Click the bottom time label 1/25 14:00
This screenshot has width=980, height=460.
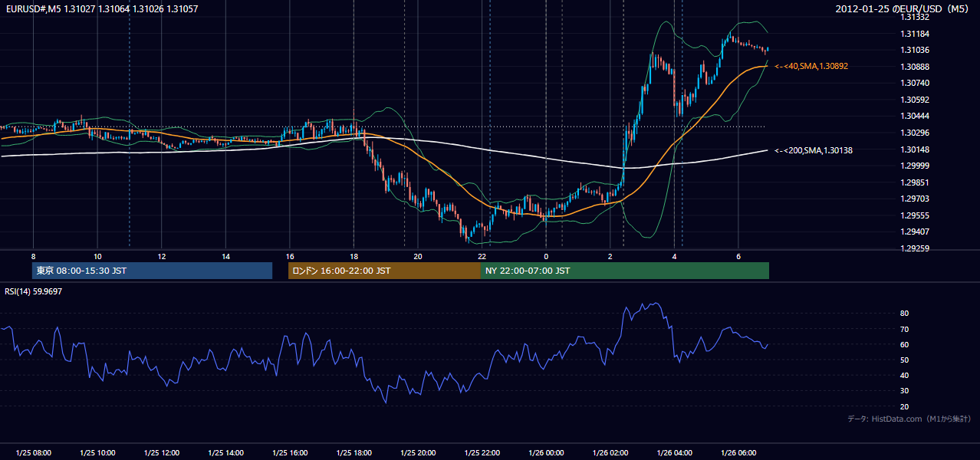coord(225,453)
